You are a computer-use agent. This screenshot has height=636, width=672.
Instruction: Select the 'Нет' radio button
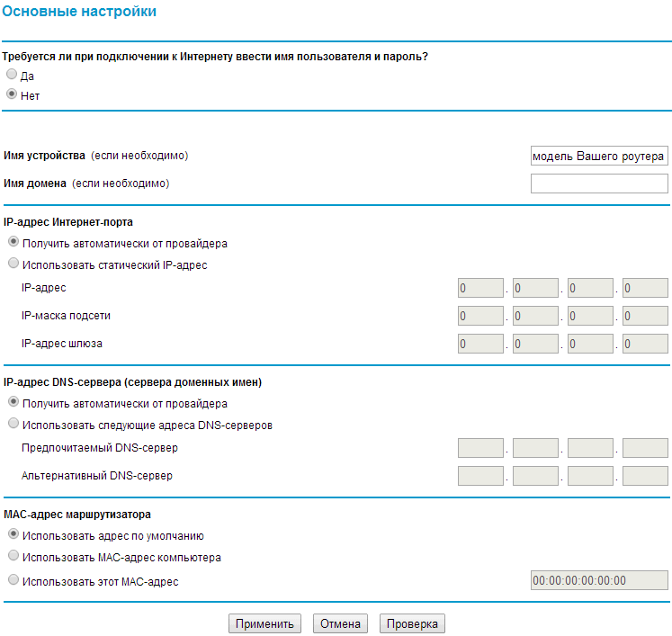[12, 94]
